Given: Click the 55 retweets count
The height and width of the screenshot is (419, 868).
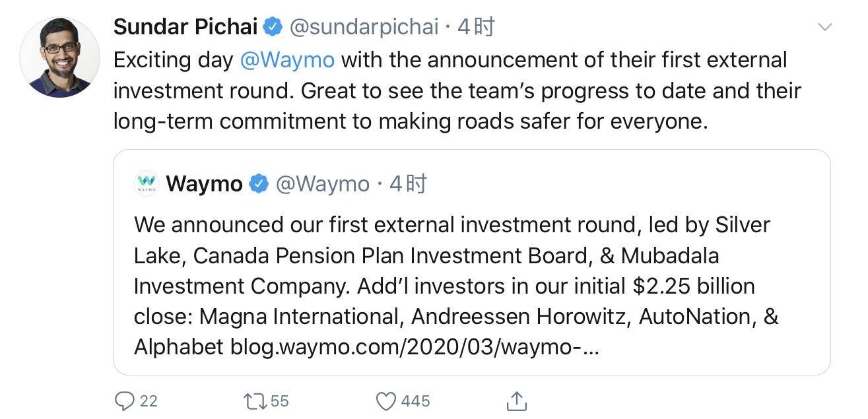Looking at the screenshot, I should tap(280, 401).
